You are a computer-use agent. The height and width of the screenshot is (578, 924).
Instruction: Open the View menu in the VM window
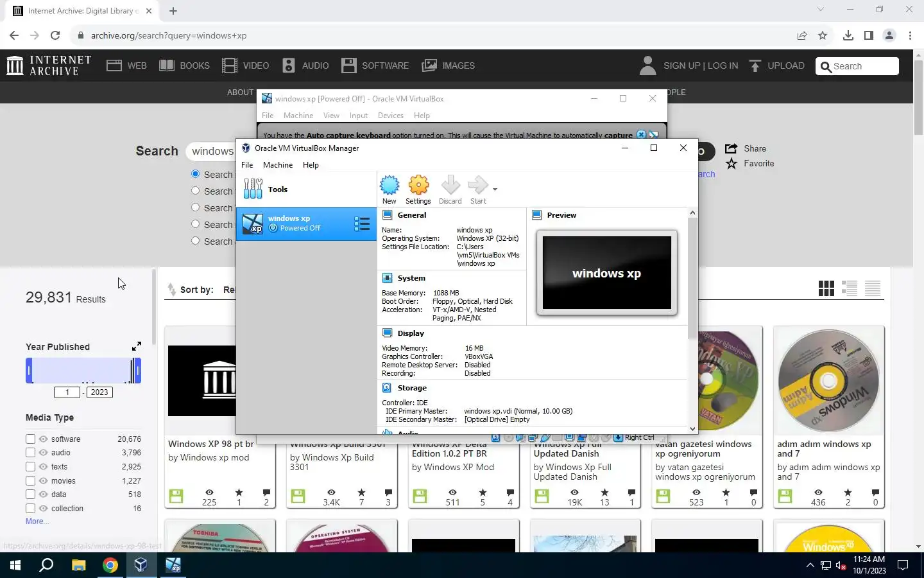(x=331, y=116)
